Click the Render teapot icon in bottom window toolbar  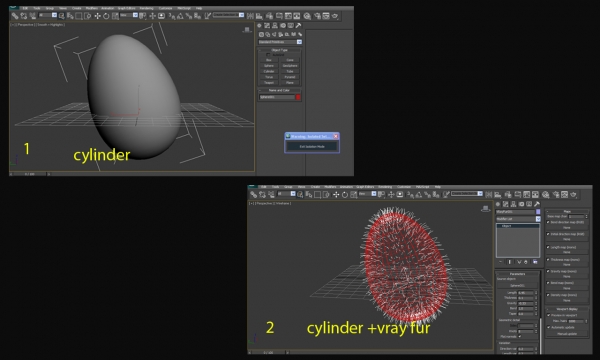pos(573,195)
